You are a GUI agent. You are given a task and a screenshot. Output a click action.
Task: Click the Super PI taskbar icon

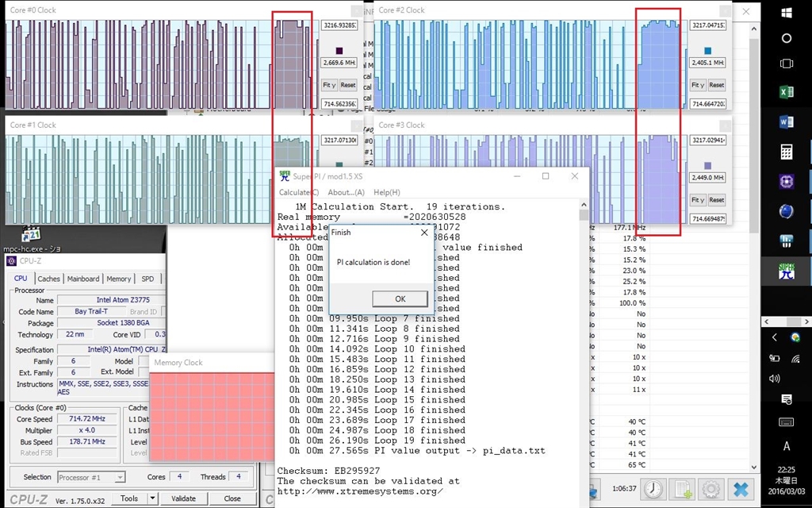point(786,271)
